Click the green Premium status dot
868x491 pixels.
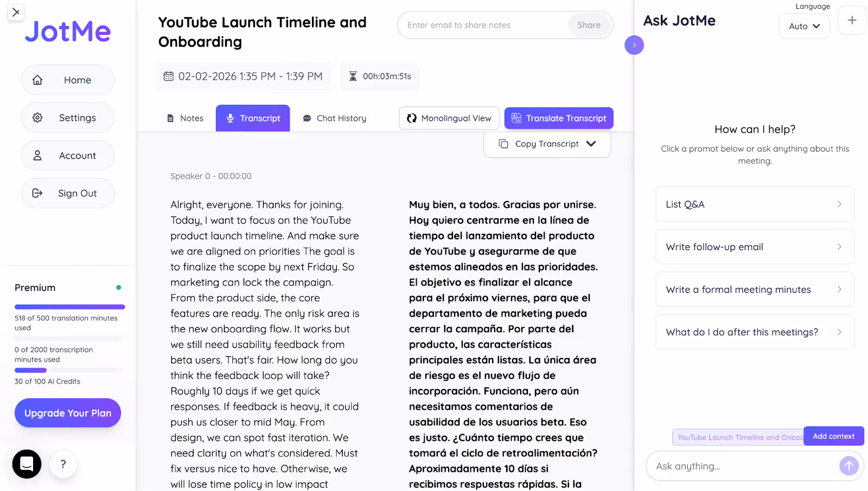pos(118,288)
